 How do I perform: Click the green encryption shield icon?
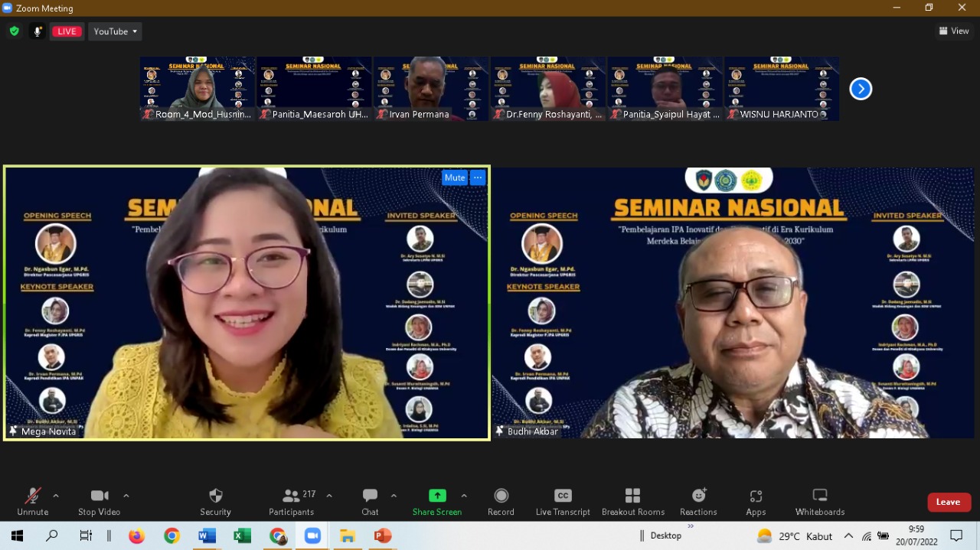point(15,31)
